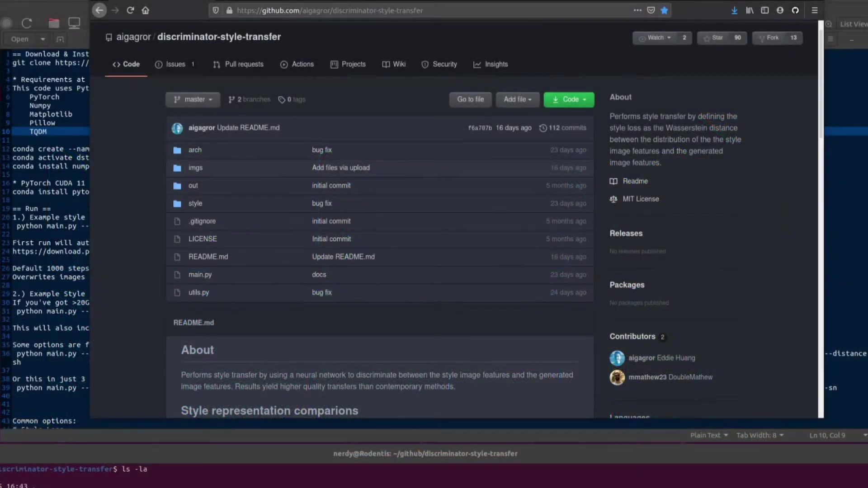Select the Code tab
868x488 pixels.
coord(126,64)
